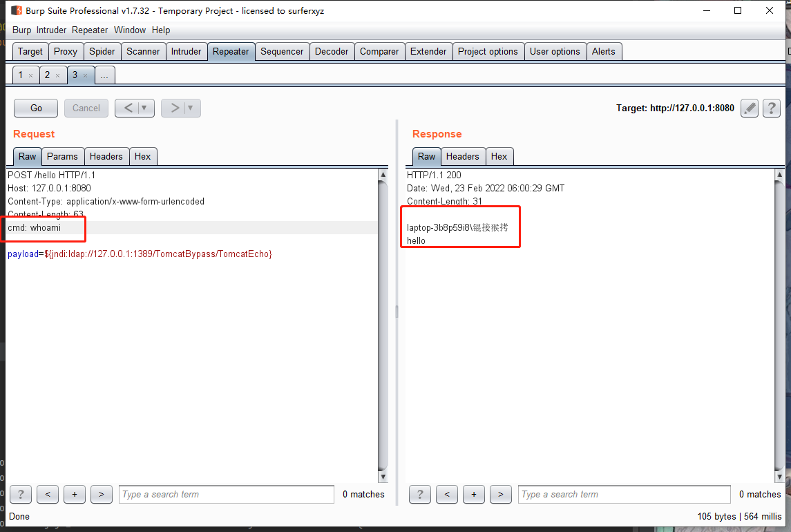Switch to the Extender tab

click(x=428, y=52)
